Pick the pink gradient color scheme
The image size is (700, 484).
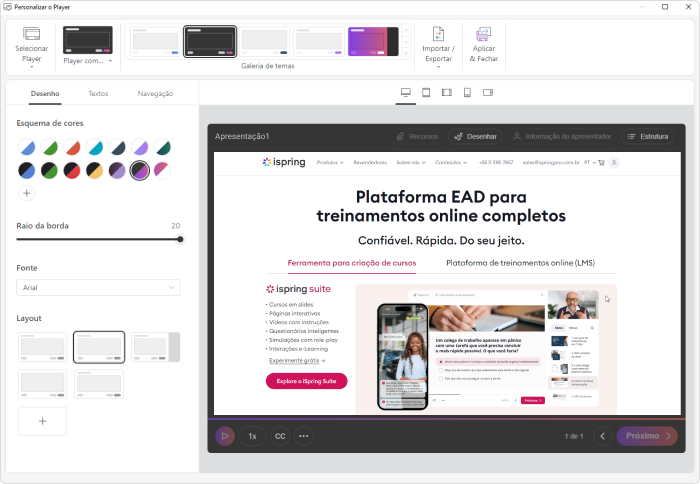coord(162,170)
